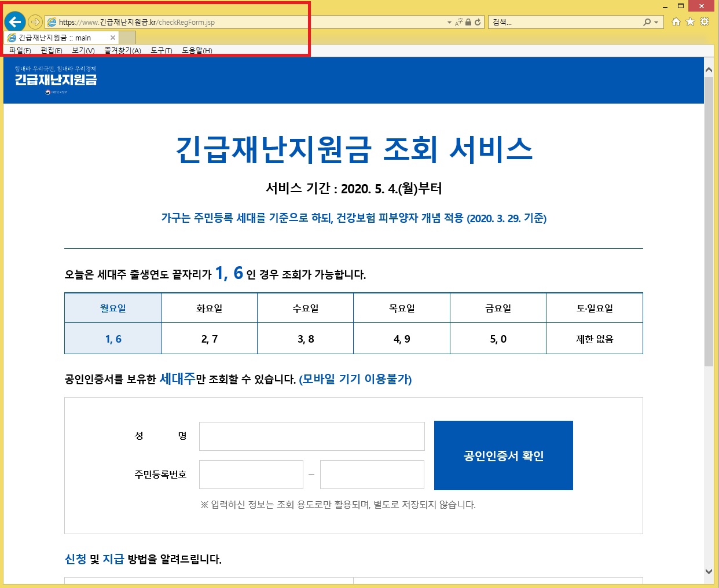
Task: Click the scroll down arrow on the page scrollbar
Action: (x=709, y=571)
